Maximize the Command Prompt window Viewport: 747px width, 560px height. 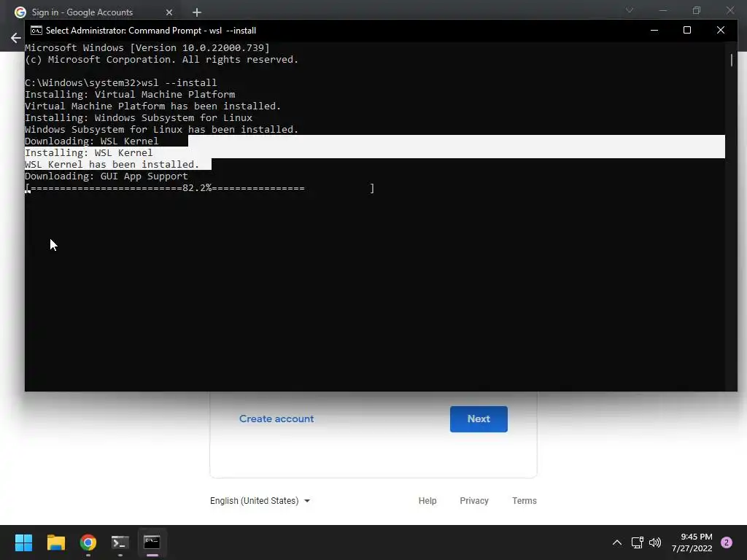pyautogui.click(x=687, y=30)
